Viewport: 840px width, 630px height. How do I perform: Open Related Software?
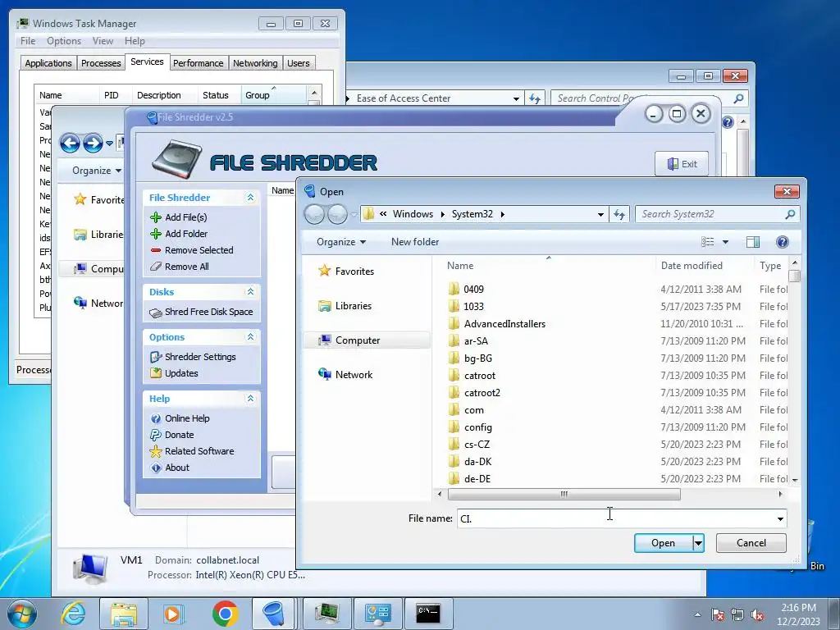[x=199, y=451]
